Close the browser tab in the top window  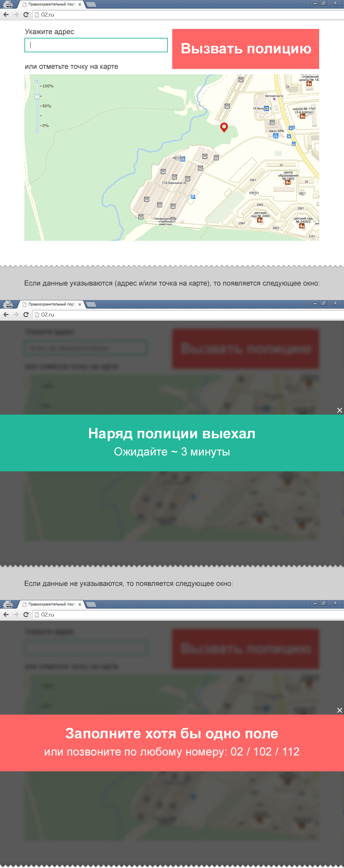[80, 4]
